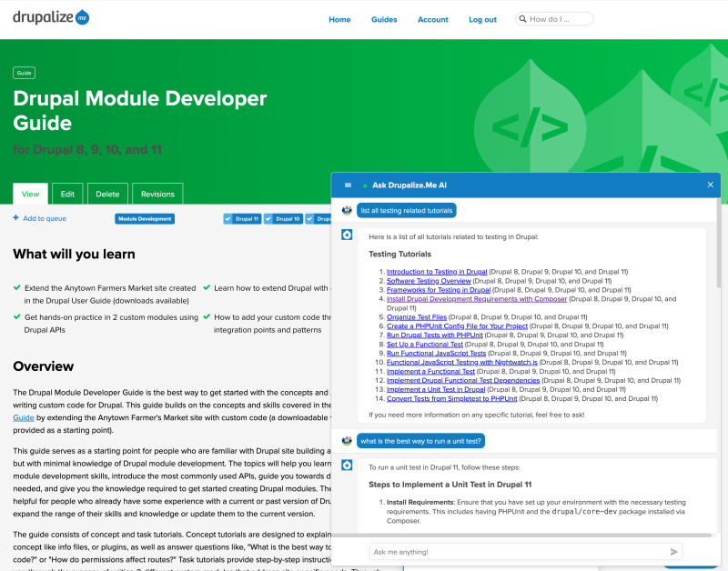Close the Ask Drupalize.Me AI panel
Screen dimensions: 728x571
coord(711,185)
